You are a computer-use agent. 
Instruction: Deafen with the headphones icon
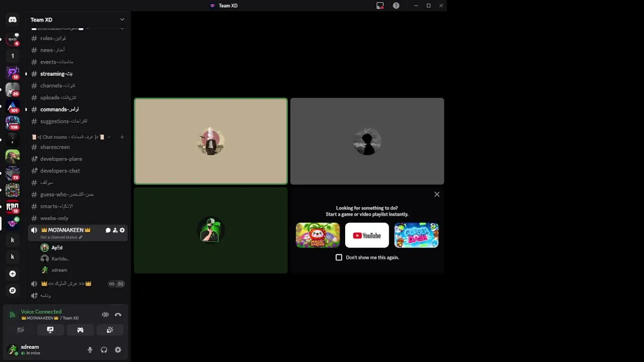104,350
